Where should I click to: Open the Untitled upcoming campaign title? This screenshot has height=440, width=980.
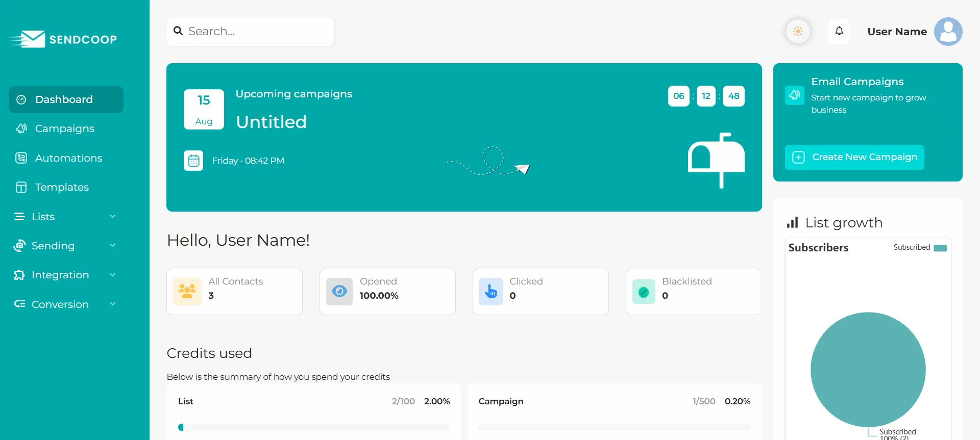[x=271, y=122]
